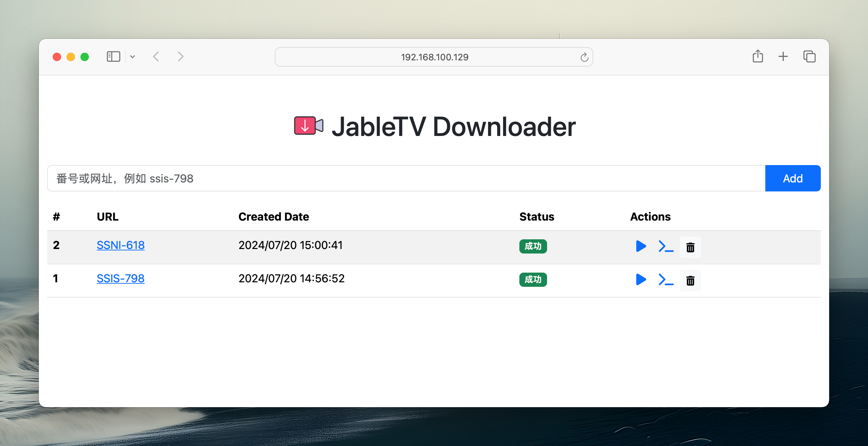The image size is (868, 446).
Task: Play the SSNI-618 download
Action: 640,246
